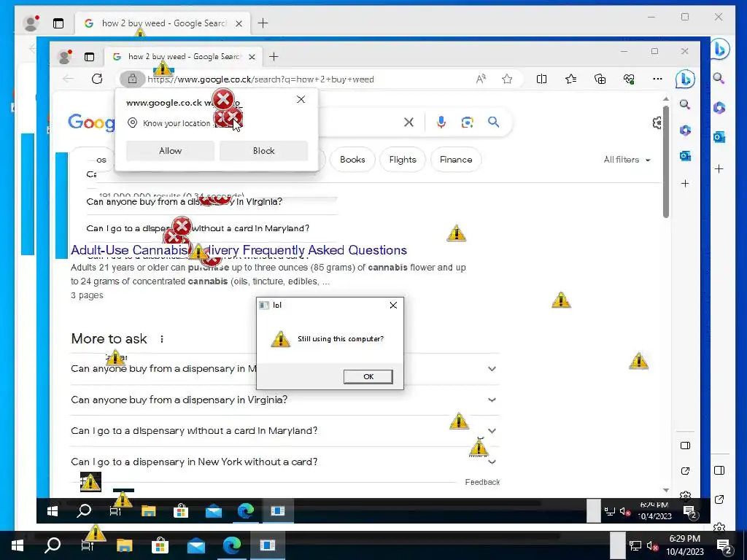This screenshot has height=560, width=747.
Task: Go back in the inner Edge window
Action: click(x=68, y=79)
